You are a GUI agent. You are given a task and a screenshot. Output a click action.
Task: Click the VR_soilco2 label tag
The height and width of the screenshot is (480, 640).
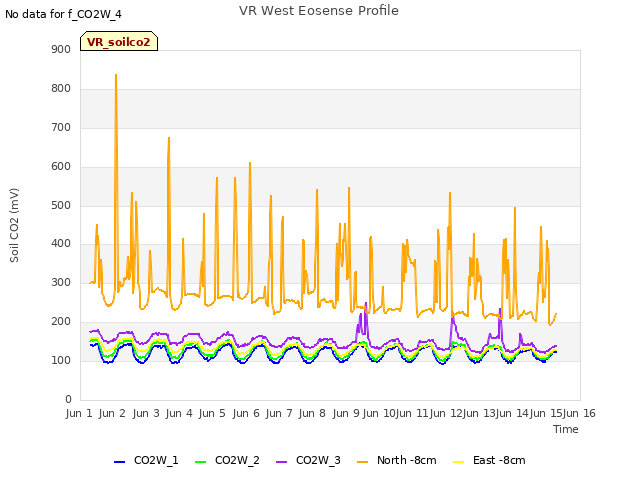pos(119,41)
